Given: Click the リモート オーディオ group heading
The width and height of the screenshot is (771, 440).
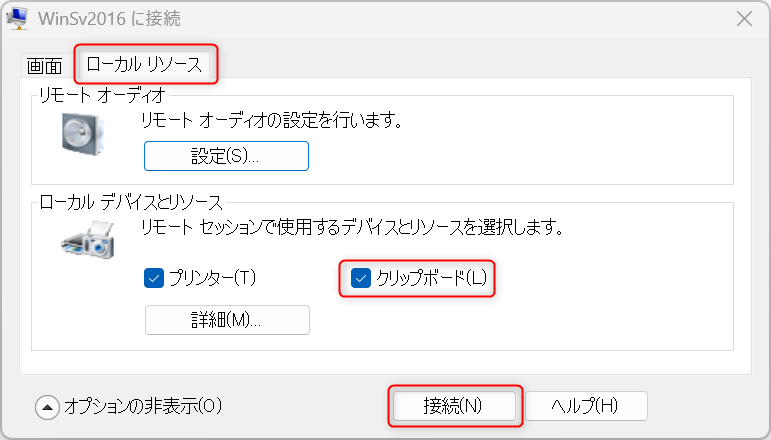Looking at the screenshot, I should tap(101, 95).
